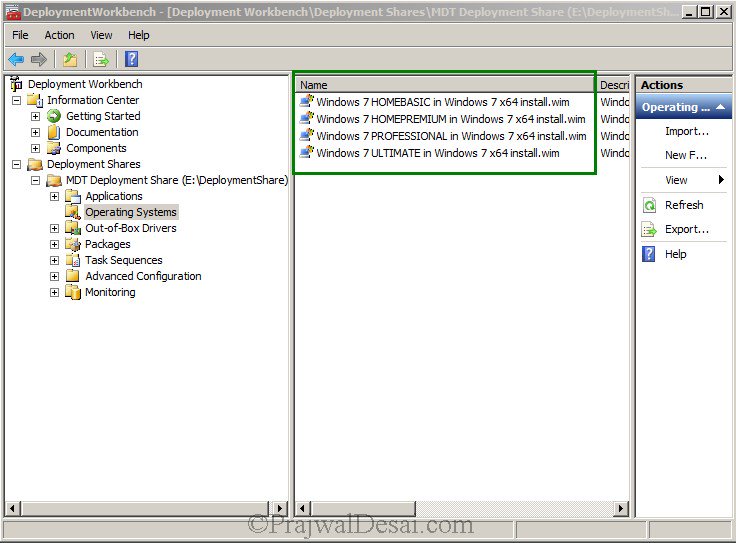Click Import... in the Actions pane
This screenshot has height=543, width=736.
(x=687, y=131)
